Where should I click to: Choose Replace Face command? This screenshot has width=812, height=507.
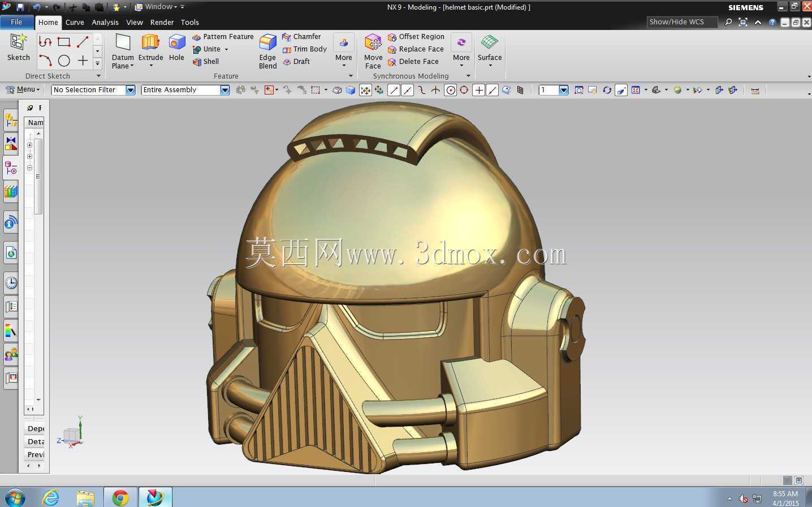tap(416, 49)
